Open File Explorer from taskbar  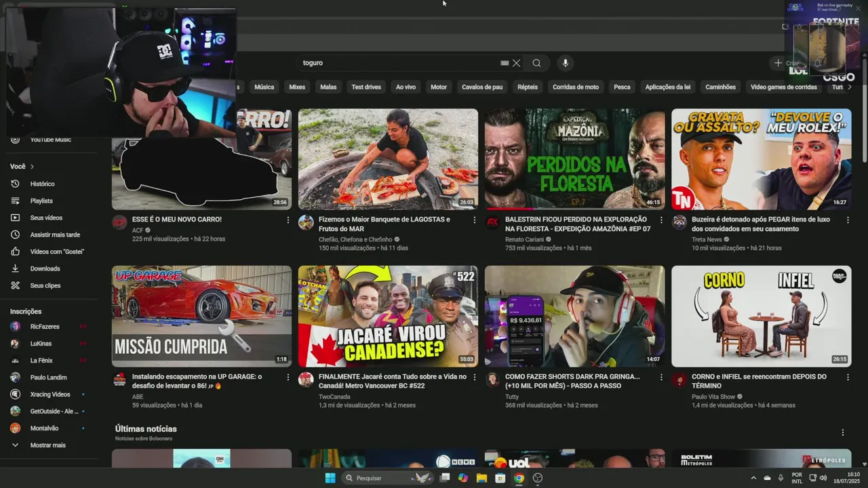(481, 478)
